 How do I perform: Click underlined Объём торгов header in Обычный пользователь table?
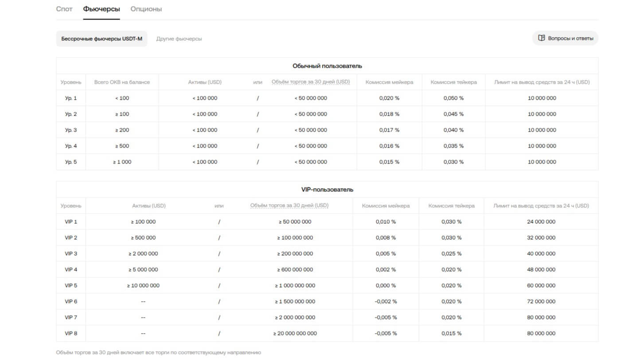[x=311, y=82]
